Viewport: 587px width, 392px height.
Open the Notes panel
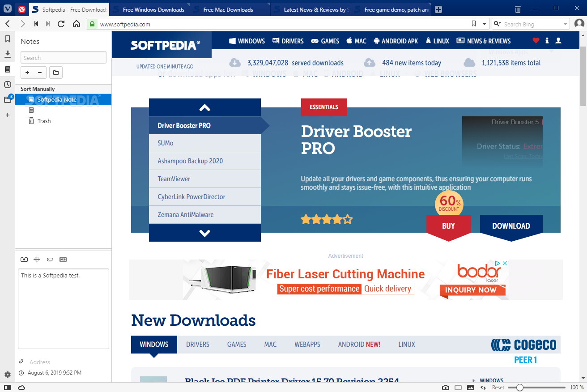8,69
